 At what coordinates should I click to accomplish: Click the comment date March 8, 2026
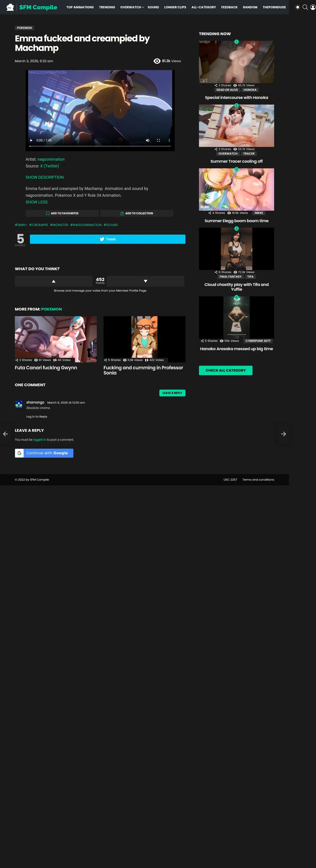pos(66,403)
